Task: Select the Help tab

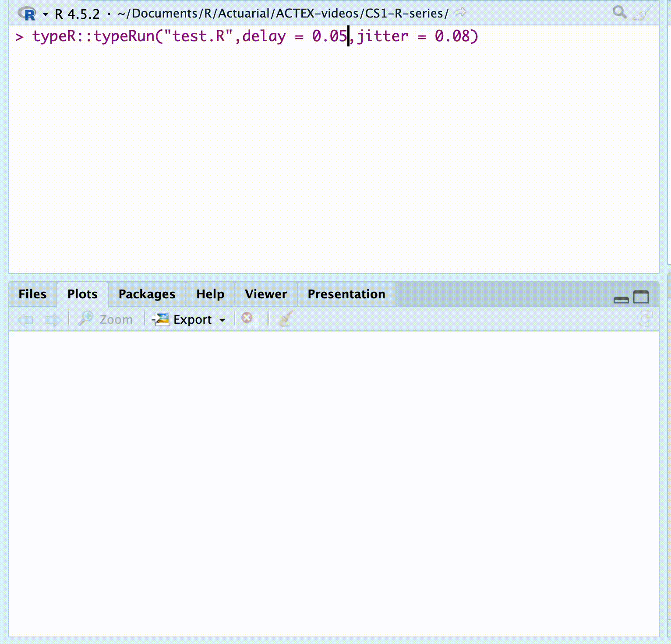Action: point(210,294)
